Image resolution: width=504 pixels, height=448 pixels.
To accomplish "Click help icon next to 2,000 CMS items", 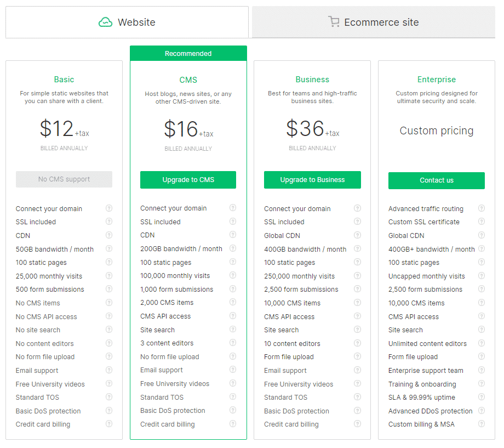I will pos(233,302).
